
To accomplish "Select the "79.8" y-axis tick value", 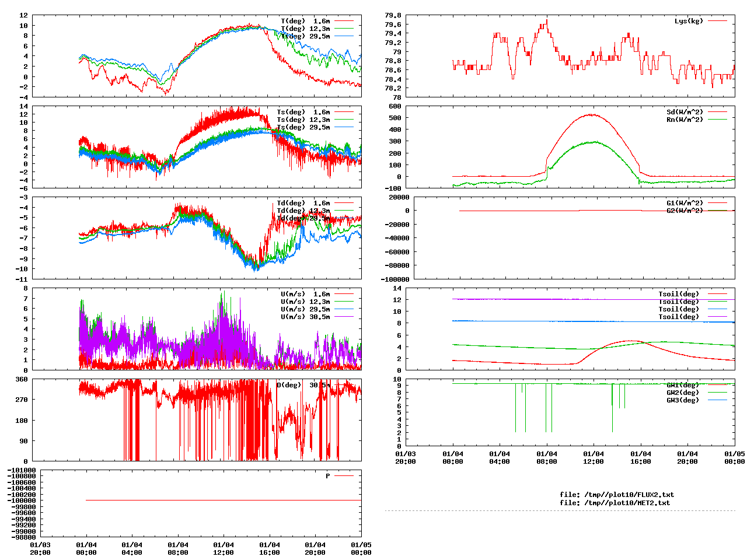I will [x=393, y=15].
